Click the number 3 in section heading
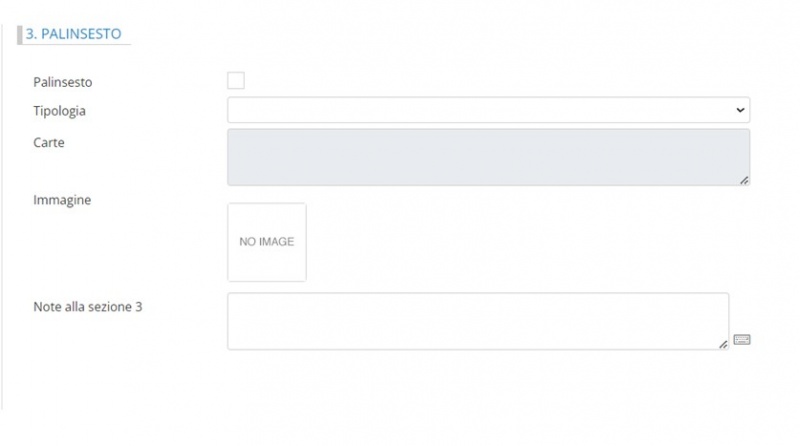 coord(30,34)
